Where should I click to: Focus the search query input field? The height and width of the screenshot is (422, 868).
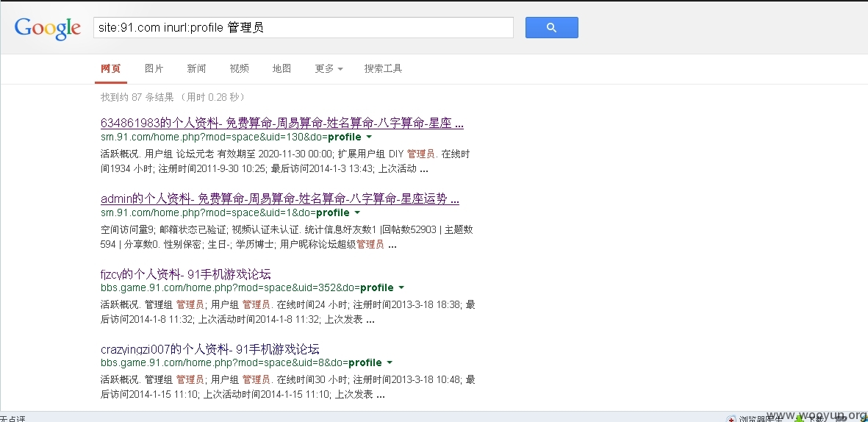(x=304, y=28)
